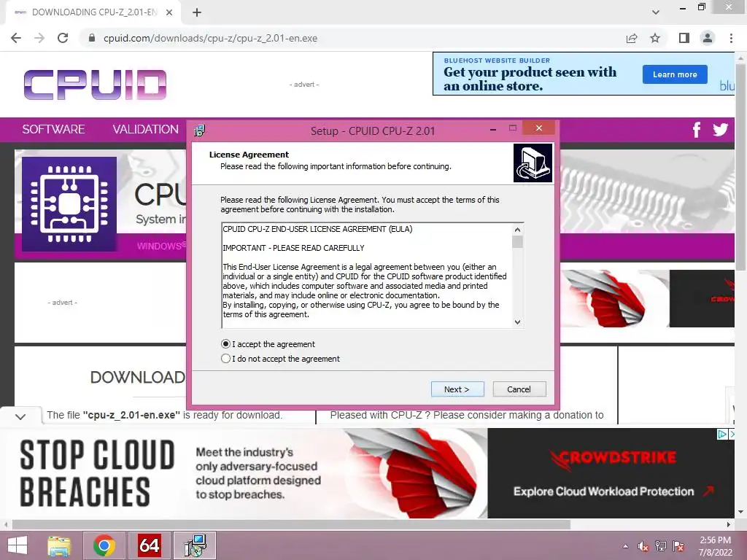Click the page horizontal scrollbar
This screenshot has width=747, height=560.
point(291,524)
